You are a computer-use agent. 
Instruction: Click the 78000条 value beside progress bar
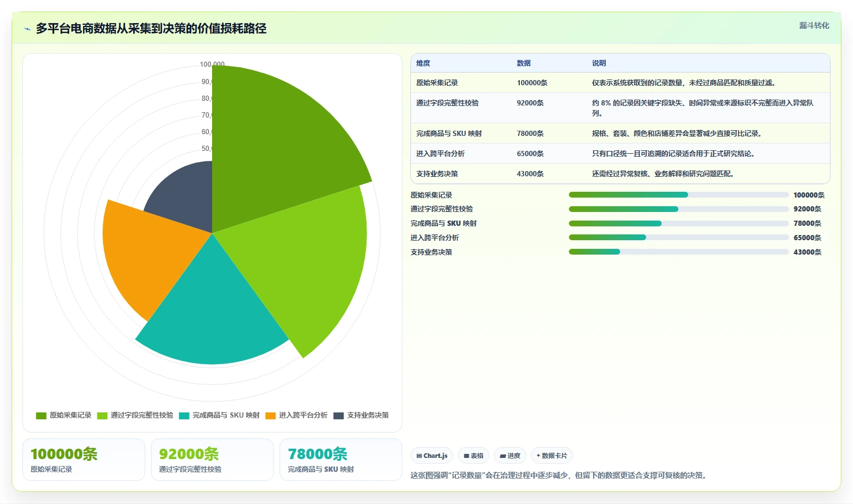coord(807,223)
